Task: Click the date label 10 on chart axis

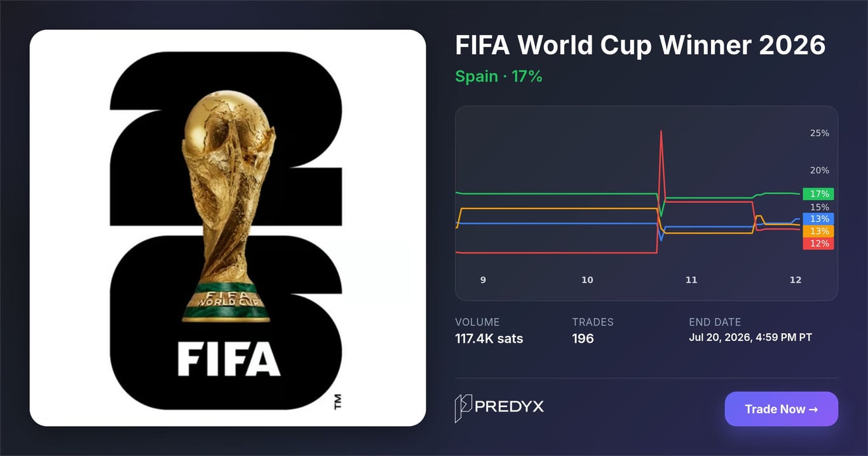Action: coord(587,280)
